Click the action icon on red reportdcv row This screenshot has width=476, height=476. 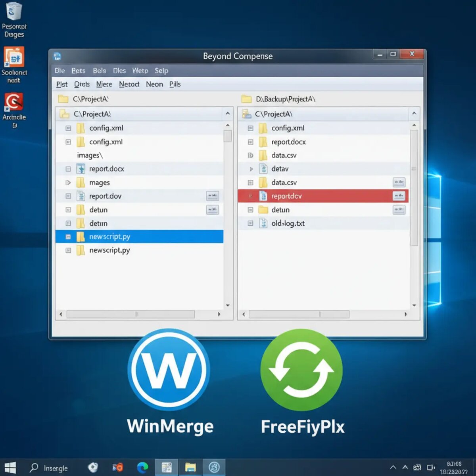point(399,196)
